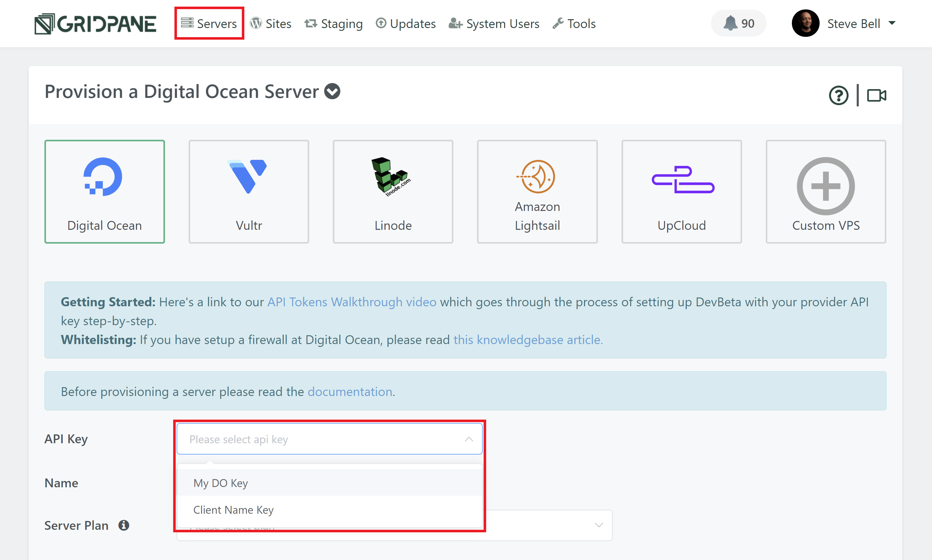This screenshot has width=932, height=560.
Task: Select the Digital Ocean provider card
Action: 105,192
